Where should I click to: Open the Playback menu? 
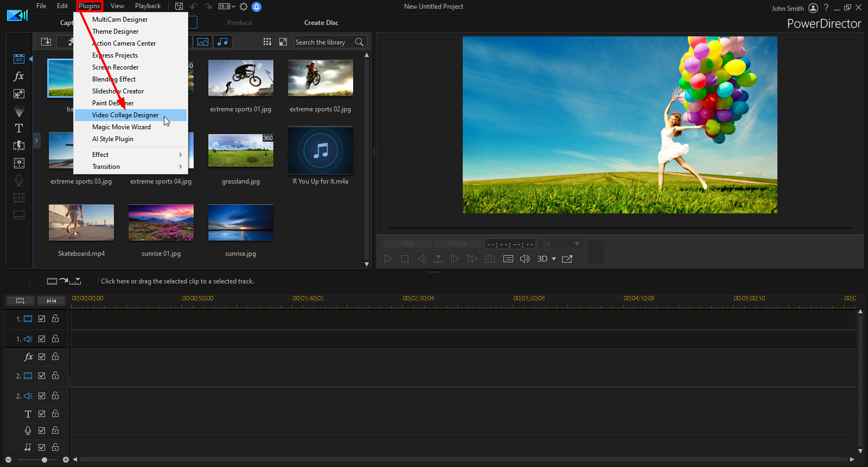pos(148,6)
